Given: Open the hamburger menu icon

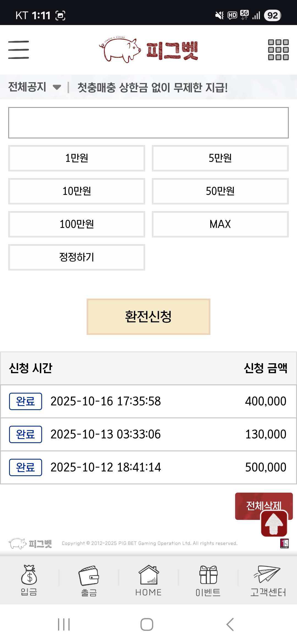Looking at the screenshot, I should 18,50.
